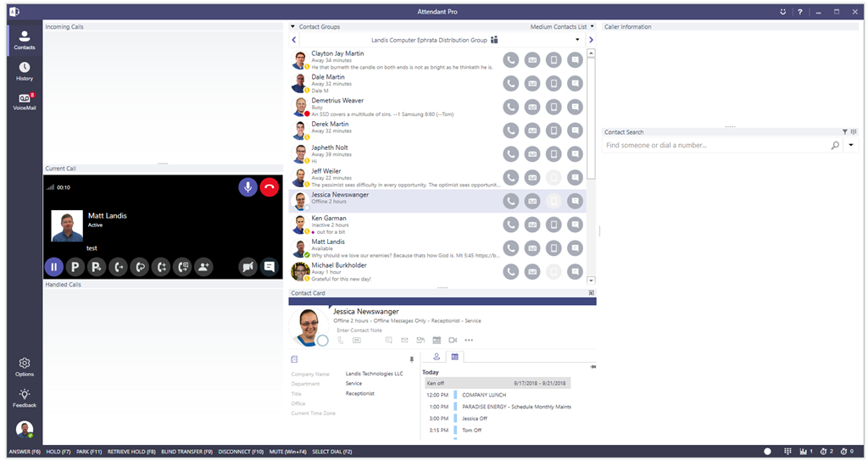868x461 pixels.
Task: Open Landis Computer Ephrata group dropdown arrow
Action: (577, 40)
